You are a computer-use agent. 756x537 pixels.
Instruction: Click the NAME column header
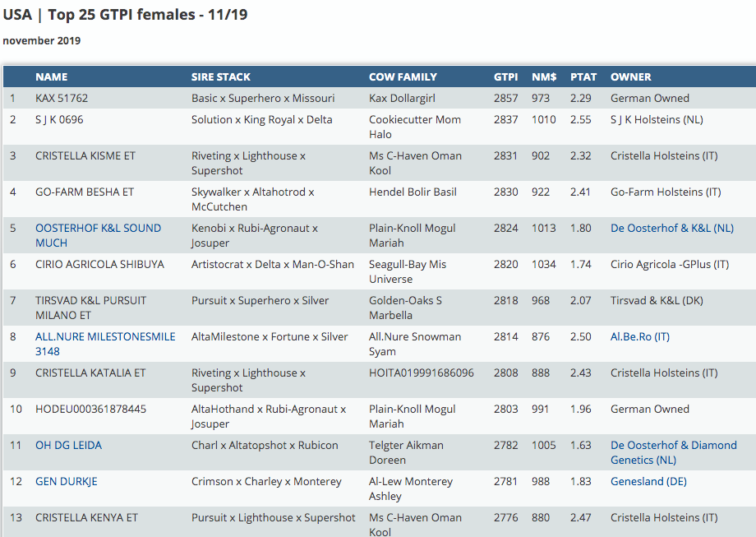click(51, 77)
